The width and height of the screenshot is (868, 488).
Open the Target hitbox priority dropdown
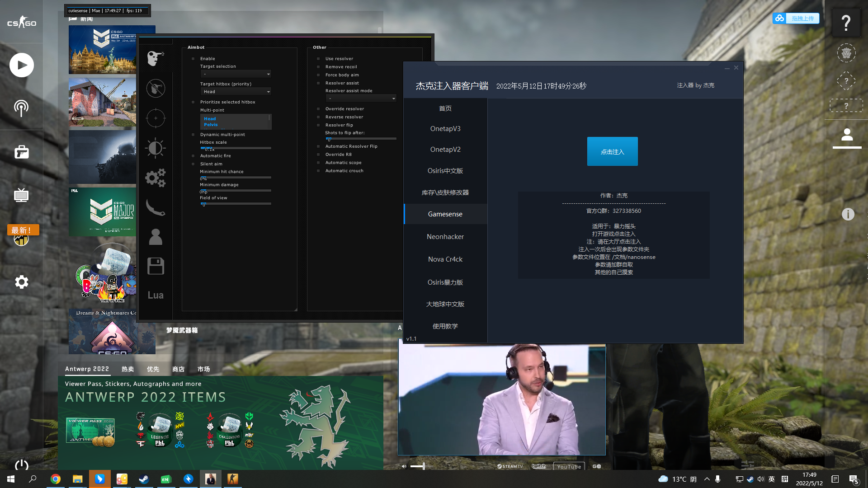236,92
